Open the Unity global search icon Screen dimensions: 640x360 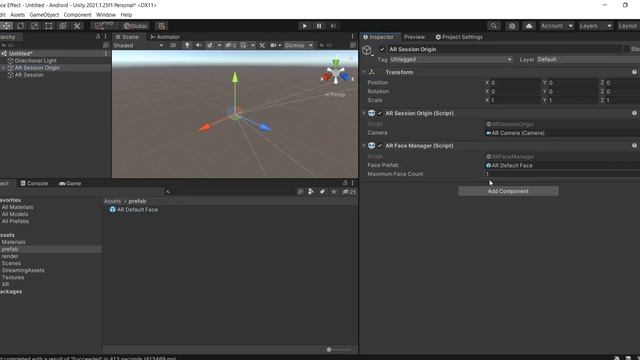pyautogui.click(x=493, y=26)
